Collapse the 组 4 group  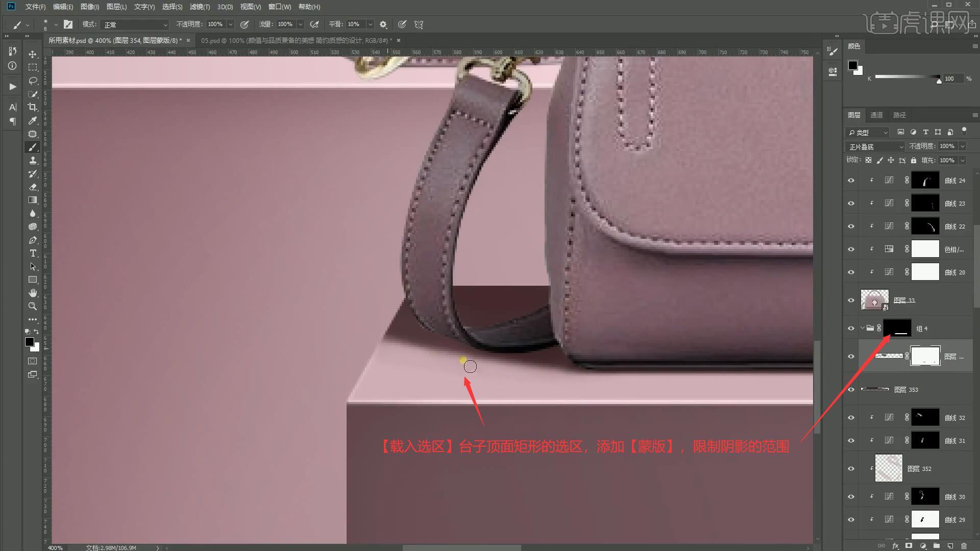click(x=863, y=328)
